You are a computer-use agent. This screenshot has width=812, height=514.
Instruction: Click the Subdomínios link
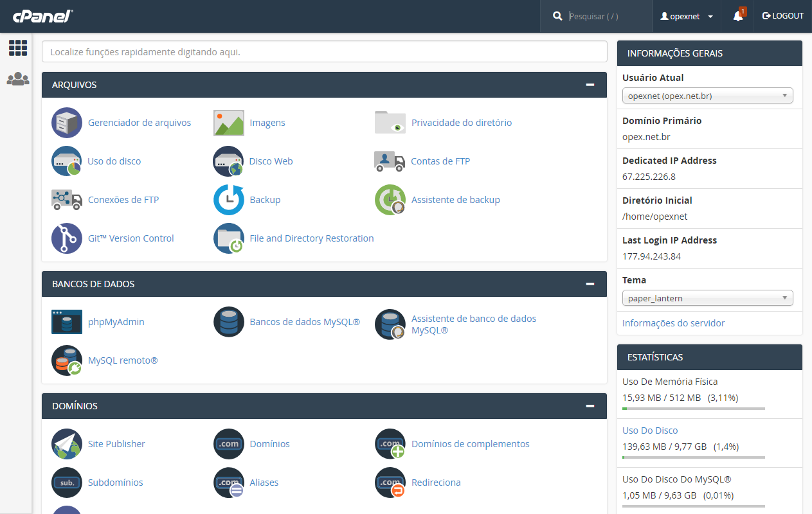tap(116, 483)
